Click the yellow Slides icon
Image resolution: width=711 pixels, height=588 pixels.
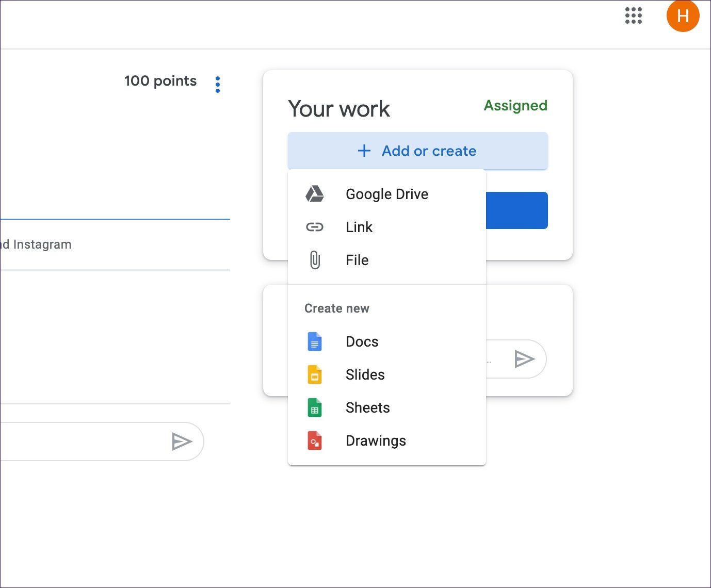click(x=315, y=374)
